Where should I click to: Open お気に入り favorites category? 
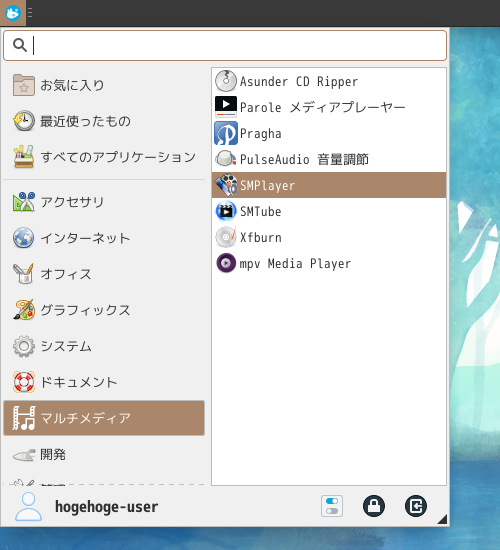tap(104, 85)
